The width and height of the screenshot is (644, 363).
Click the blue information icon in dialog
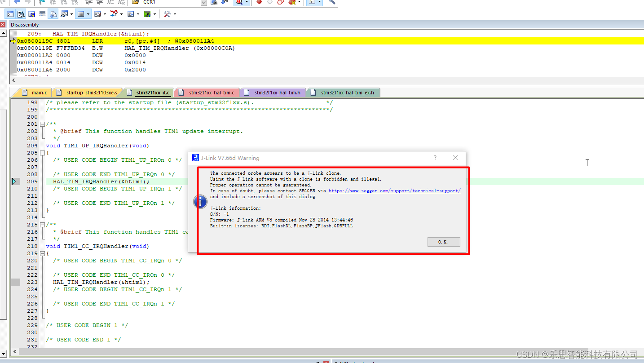click(200, 202)
